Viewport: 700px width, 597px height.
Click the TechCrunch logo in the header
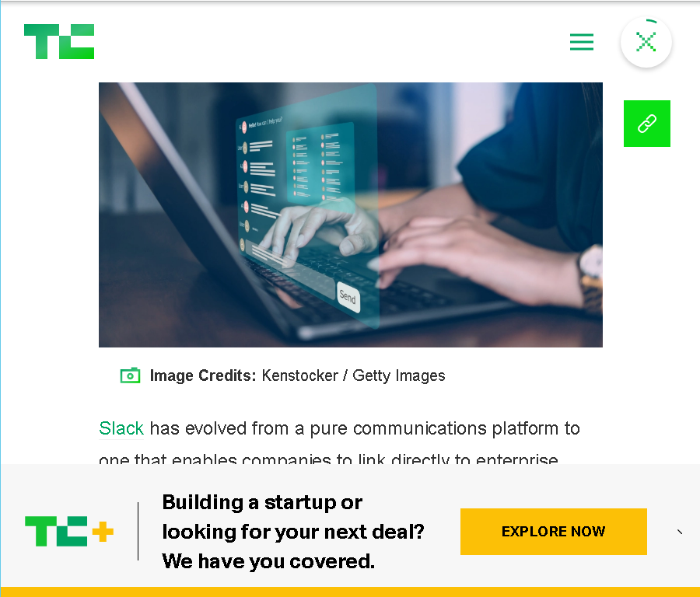pos(59,41)
